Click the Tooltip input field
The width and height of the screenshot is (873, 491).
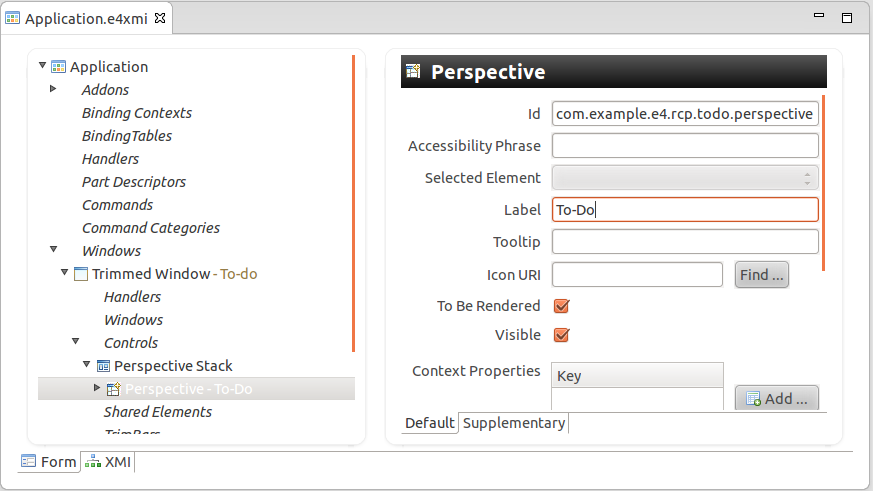685,242
